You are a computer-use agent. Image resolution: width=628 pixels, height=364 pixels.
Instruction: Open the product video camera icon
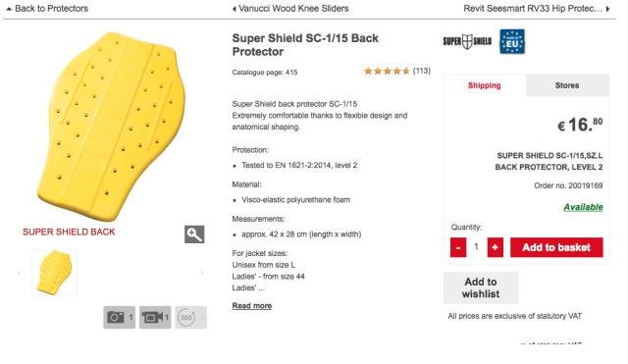coord(155,317)
